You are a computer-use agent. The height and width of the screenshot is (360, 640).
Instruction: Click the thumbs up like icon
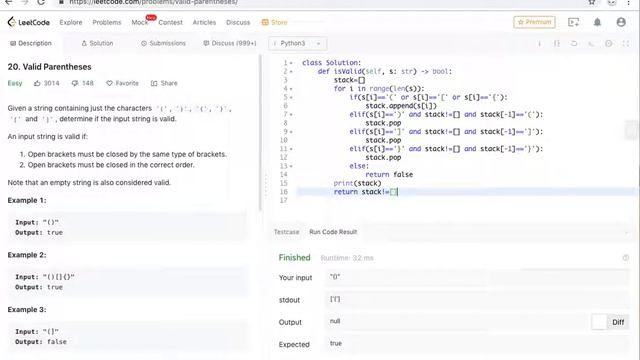coord(37,83)
